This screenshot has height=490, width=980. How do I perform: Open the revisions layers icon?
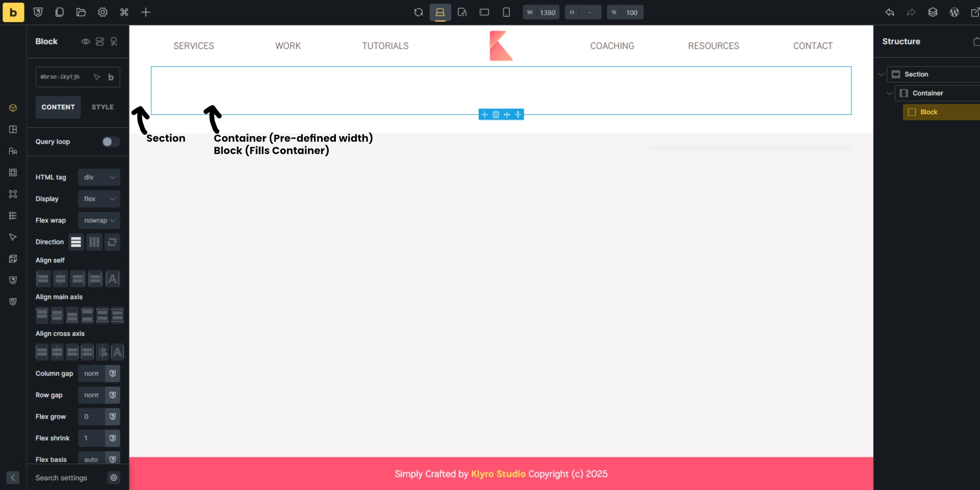(x=933, y=12)
